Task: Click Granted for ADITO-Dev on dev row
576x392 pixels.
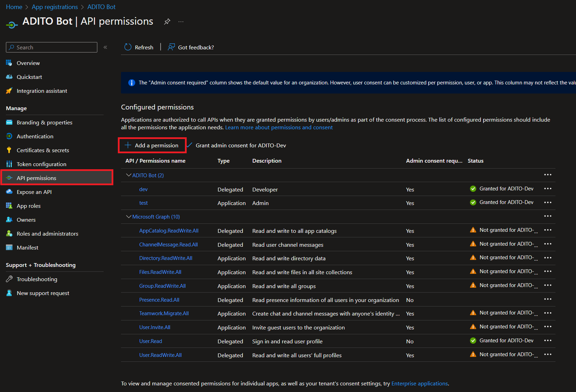Action: [x=506, y=189]
